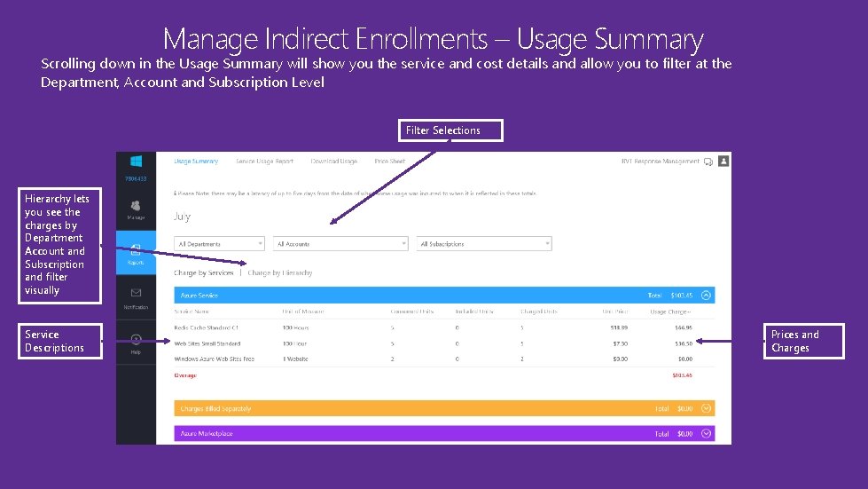The height and width of the screenshot is (489, 868).
Task: Expand the Charges Billed Separately section chevron
Action: coord(706,408)
